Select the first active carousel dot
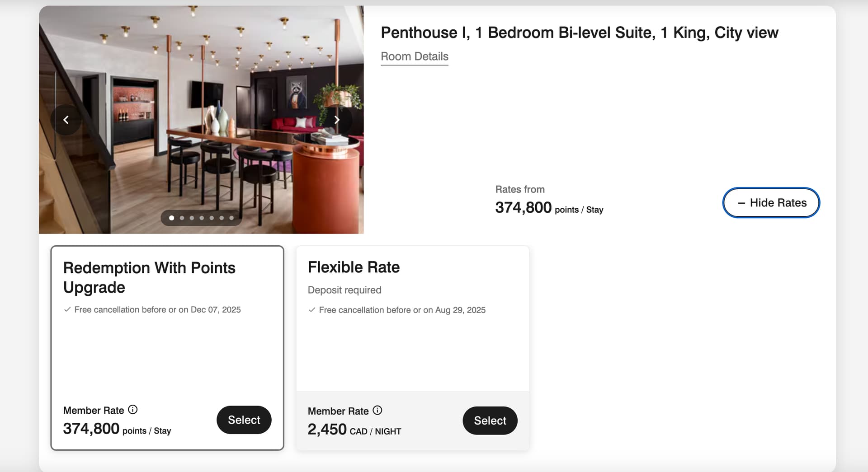 172,218
